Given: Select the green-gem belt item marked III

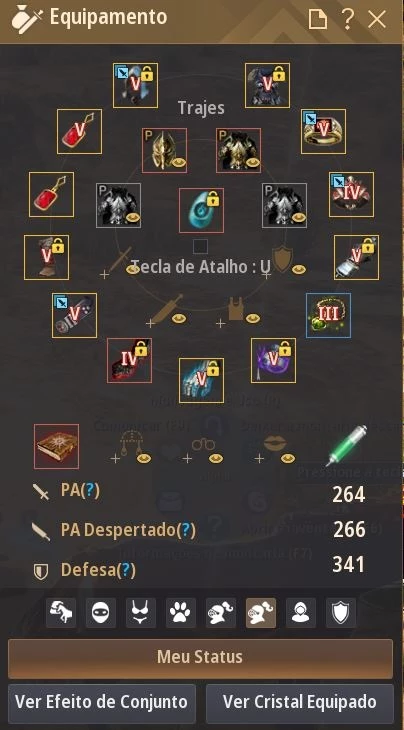Looking at the screenshot, I should tap(328, 315).
